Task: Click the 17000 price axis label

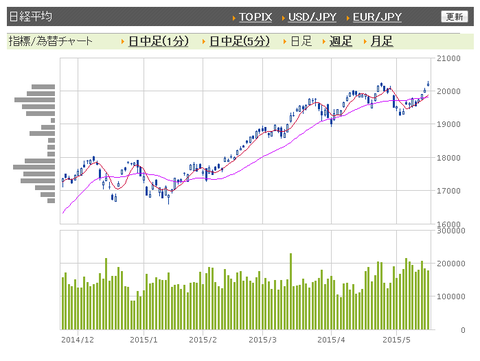Action: coord(448,191)
